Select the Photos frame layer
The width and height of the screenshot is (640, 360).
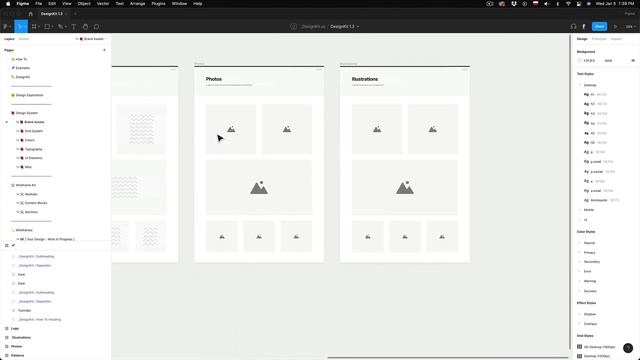tap(16, 347)
